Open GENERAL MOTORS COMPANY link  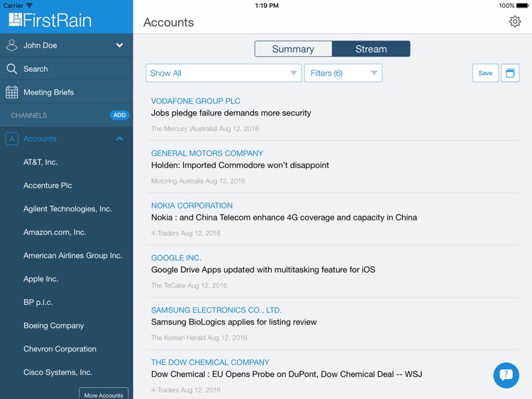pos(207,153)
